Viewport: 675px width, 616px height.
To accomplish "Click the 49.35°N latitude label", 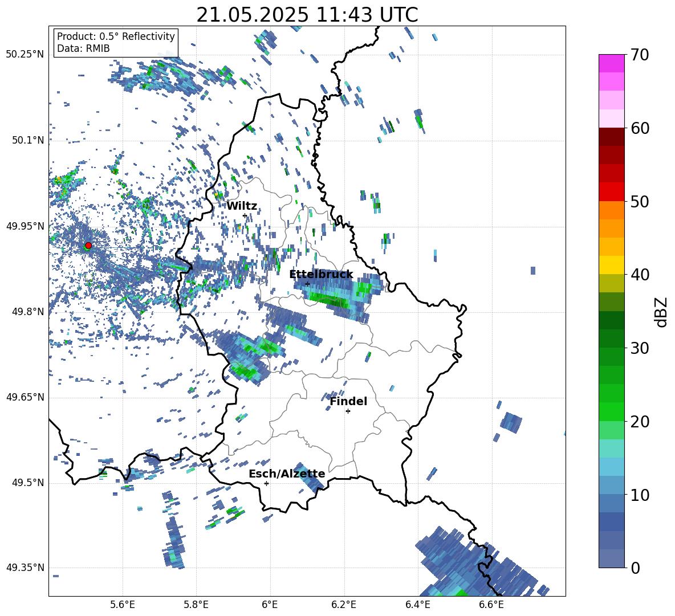I will (25, 568).
